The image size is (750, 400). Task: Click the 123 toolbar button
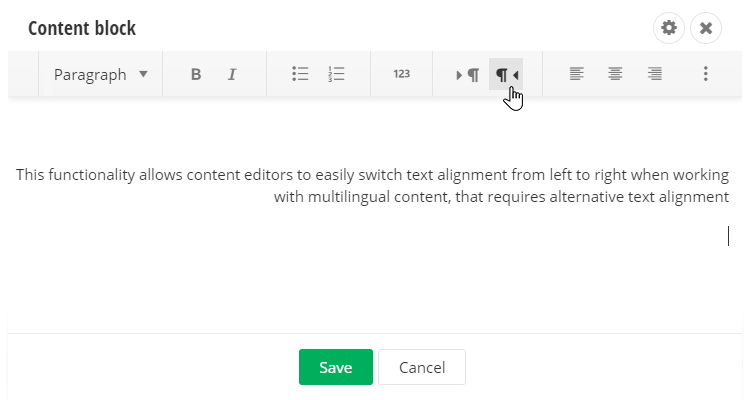[401, 74]
